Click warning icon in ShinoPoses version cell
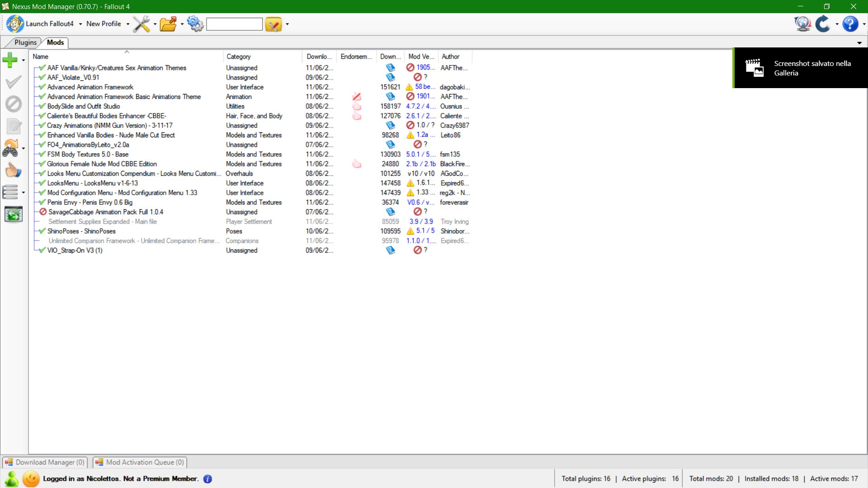868x488 pixels. [x=410, y=231]
